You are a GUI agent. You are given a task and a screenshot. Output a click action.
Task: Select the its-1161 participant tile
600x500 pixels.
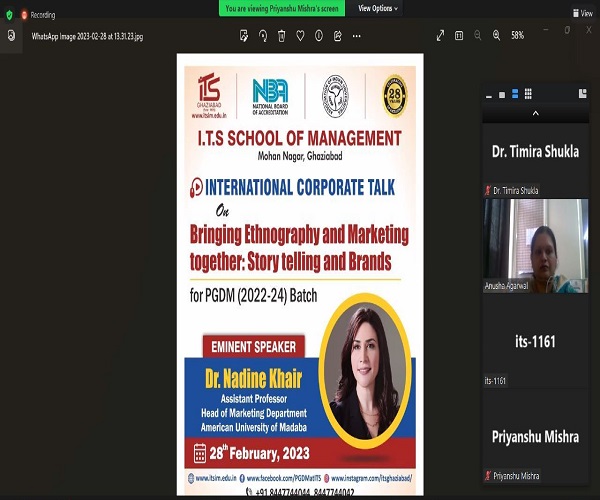coord(535,341)
